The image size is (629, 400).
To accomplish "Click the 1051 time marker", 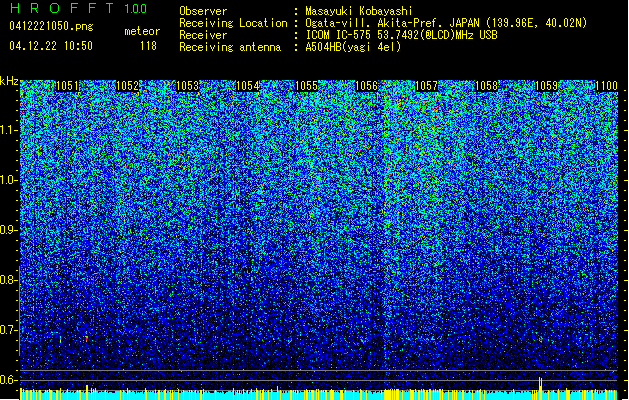I will 67,86.
